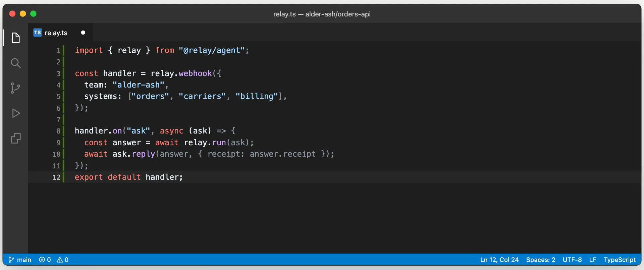The width and height of the screenshot is (644, 270).
Task: Click the Ln 12, Col 24 cursor position
Action: pos(499,260)
